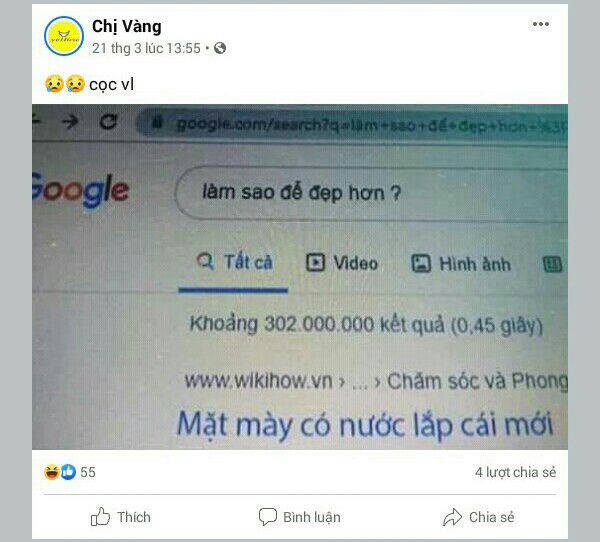Click the search box reading làm sao để đẹp hơn
The width and height of the screenshot is (600, 542).
tap(371, 193)
